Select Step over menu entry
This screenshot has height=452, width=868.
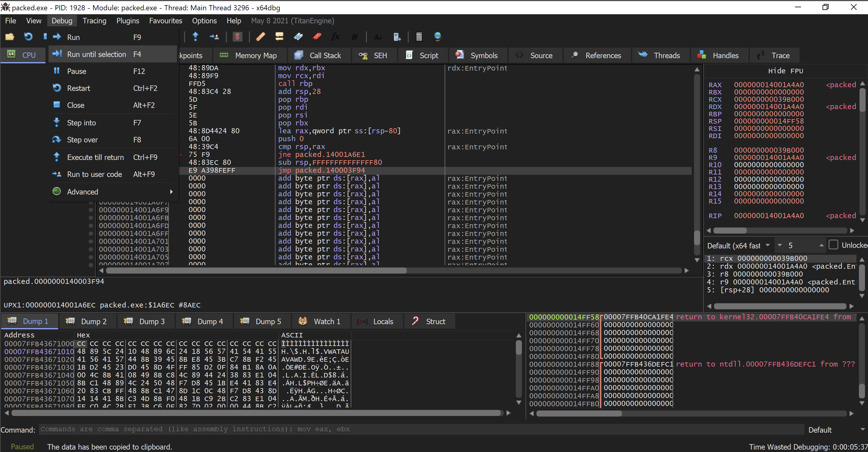[x=113, y=139]
